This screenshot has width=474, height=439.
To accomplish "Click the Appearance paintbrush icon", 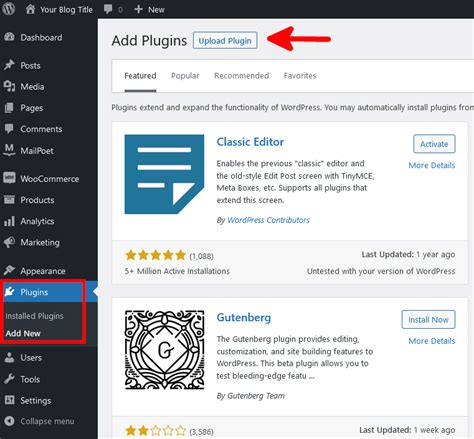I will click(x=9, y=270).
